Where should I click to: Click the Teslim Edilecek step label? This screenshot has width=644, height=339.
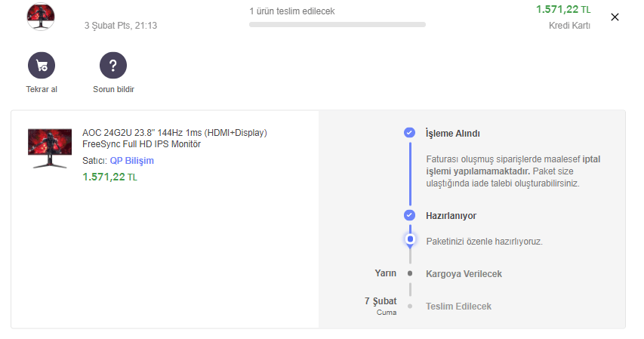click(x=458, y=307)
